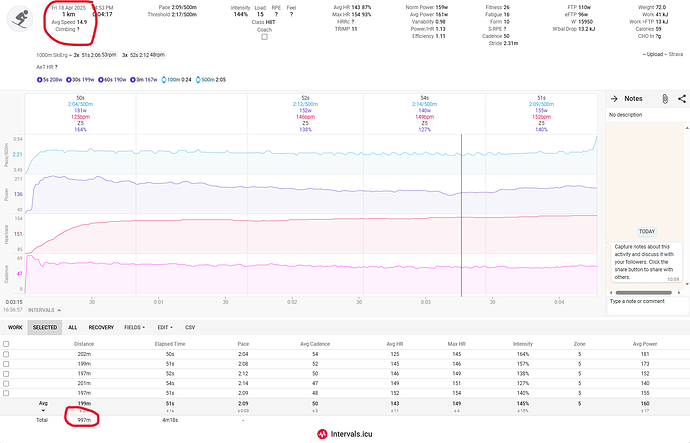The width and height of the screenshot is (690, 443).
Task: Click the Distance column header
Action: pos(84,344)
